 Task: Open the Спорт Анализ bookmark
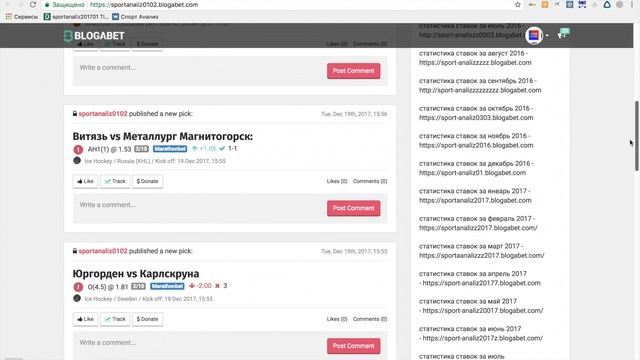click(x=135, y=17)
